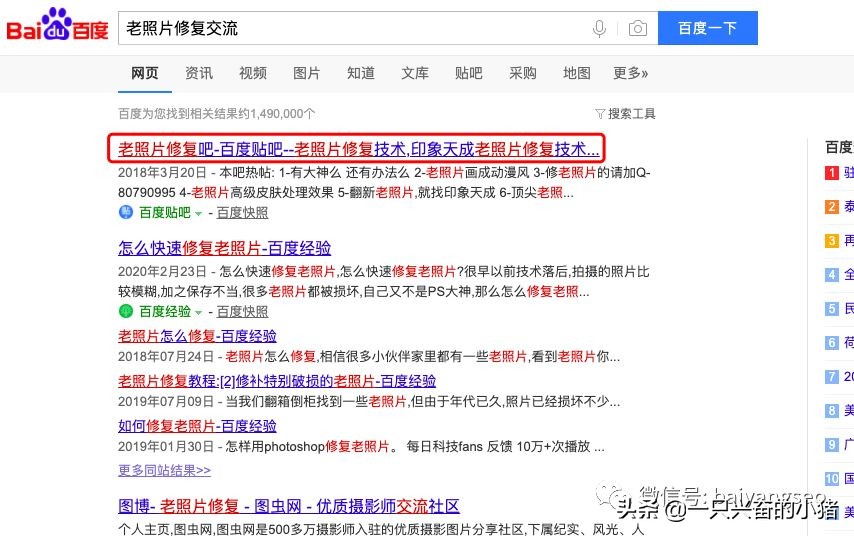The width and height of the screenshot is (854, 536).
Task: Expand dropdown arrow next to 百度贴吧
Action: (198, 214)
